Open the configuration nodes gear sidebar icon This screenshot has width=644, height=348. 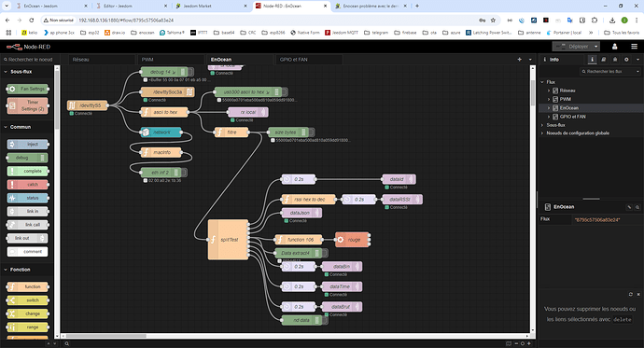[x=626, y=60]
